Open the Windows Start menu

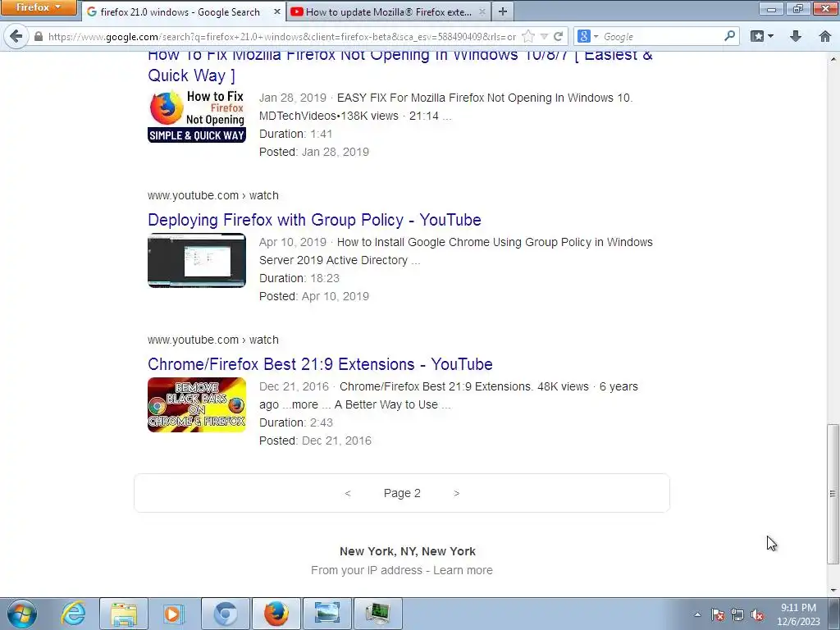point(22,614)
